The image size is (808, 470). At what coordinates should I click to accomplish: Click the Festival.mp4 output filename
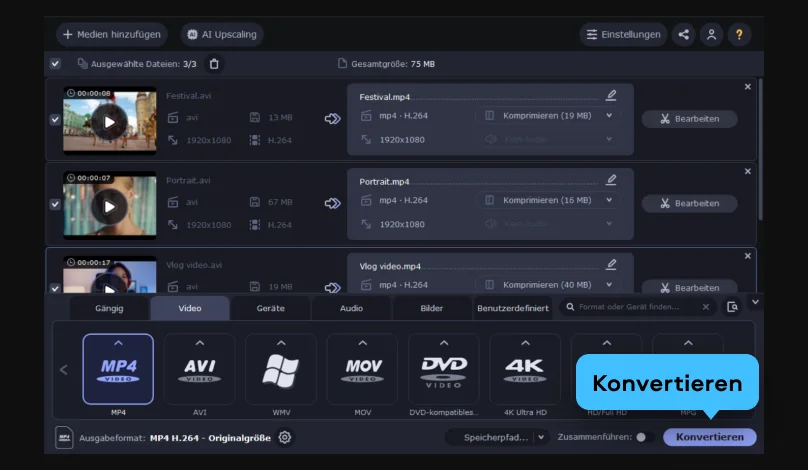(384, 97)
